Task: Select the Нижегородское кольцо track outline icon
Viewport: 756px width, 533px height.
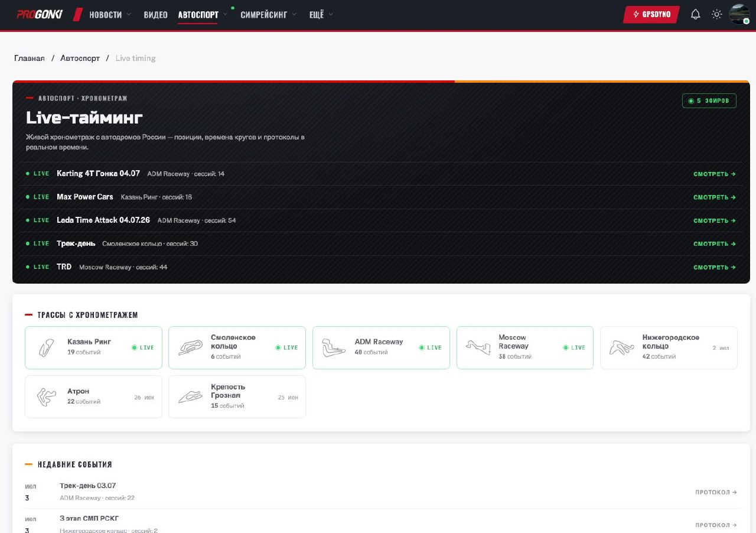Action: click(x=621, y=347)
